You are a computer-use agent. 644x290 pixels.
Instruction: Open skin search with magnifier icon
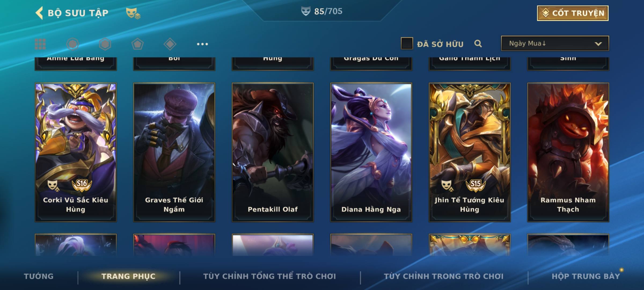478,44
